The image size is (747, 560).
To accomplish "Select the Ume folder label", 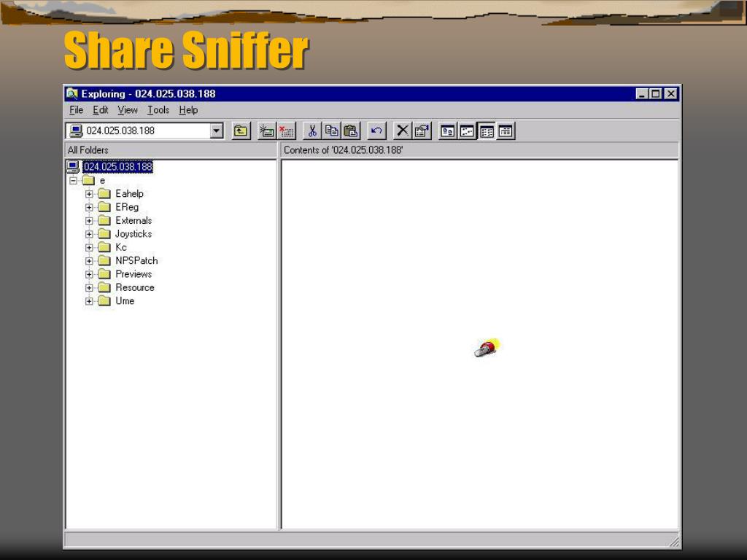I will pyautogui.click(x=125, y=301).
